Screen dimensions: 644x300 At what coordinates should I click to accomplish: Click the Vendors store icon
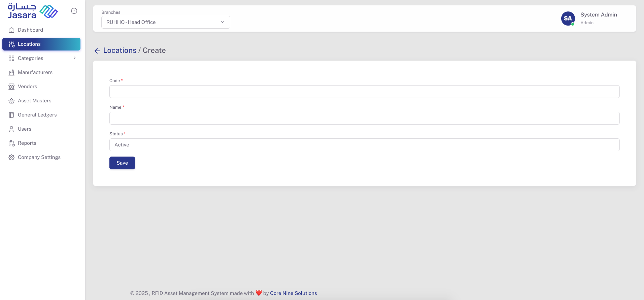point(11,87)
